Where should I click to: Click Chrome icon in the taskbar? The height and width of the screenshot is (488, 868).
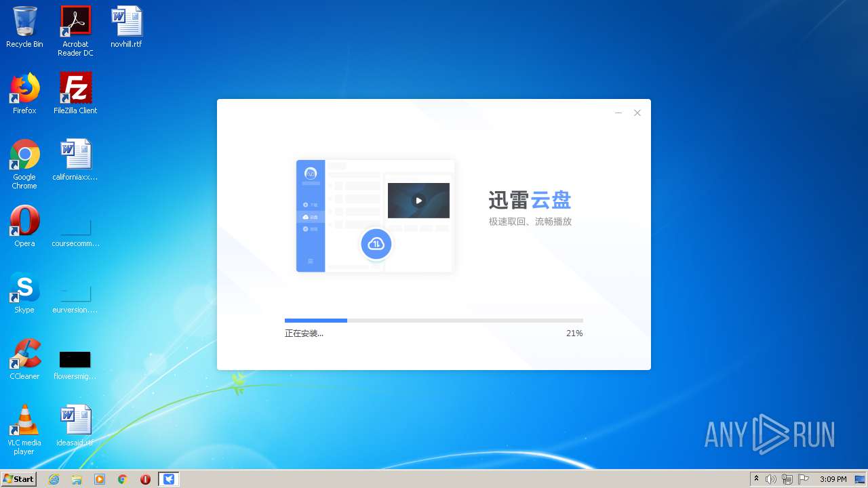(x=123, y=479)
